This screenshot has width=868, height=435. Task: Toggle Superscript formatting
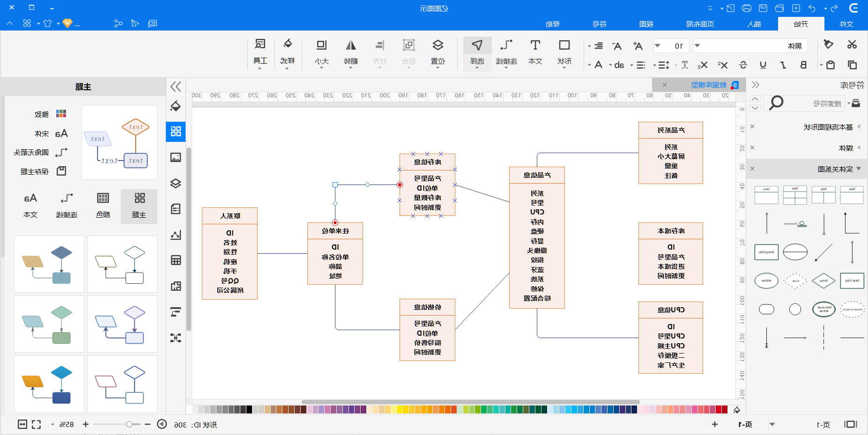723,65
